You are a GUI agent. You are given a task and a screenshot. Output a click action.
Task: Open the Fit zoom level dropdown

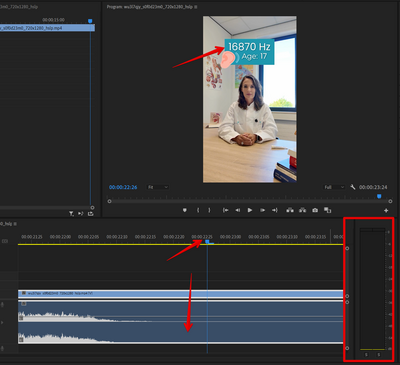coord(158,187)
